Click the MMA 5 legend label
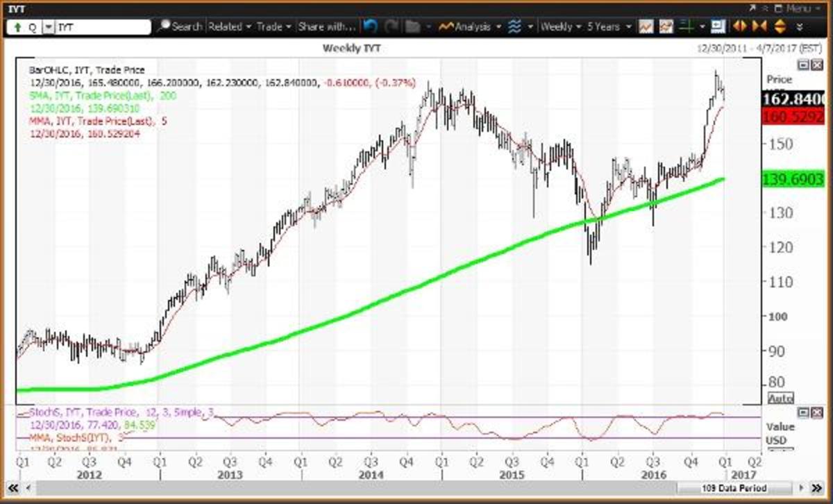833x504 pixels. click(x=98, y=121)
